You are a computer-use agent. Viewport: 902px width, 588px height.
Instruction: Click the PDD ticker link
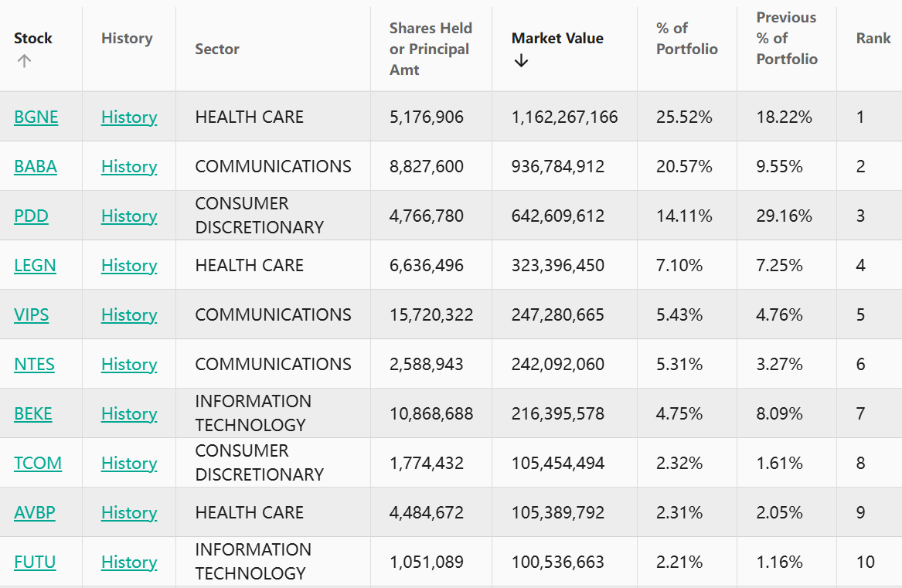(x=31, y=216)
